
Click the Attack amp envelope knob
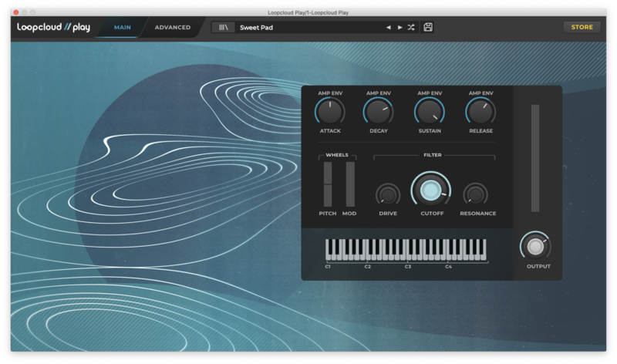(x=329, y=112)
